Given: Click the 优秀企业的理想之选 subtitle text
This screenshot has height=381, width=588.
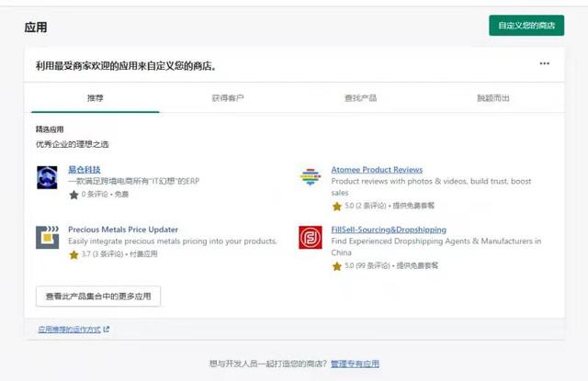Looking at the screenshot, I should tap(73, 144).
